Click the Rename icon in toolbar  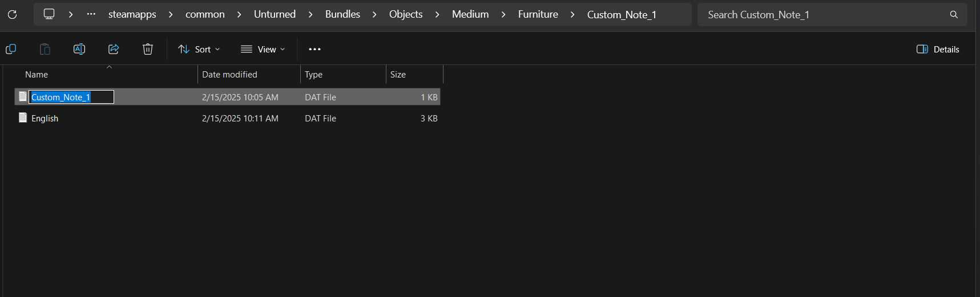(79, 49)
